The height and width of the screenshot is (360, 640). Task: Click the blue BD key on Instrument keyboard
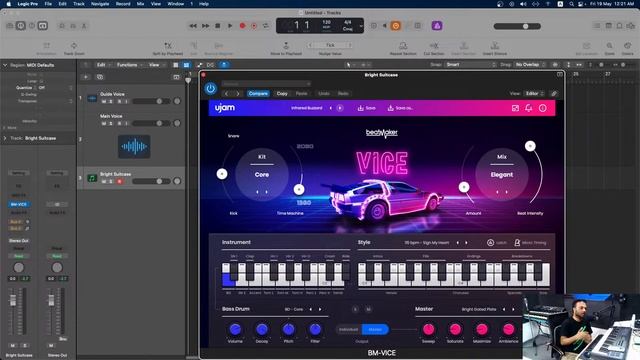coord(227,280)
